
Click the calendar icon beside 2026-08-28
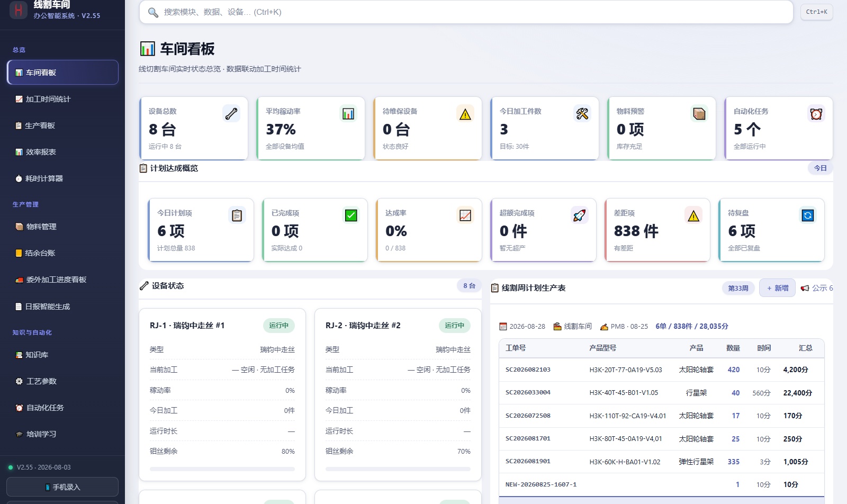click(503, 326)
